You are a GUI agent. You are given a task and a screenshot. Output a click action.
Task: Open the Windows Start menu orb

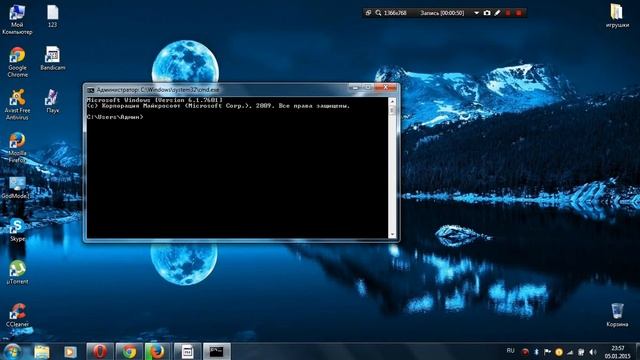click(x=13, y=351)
